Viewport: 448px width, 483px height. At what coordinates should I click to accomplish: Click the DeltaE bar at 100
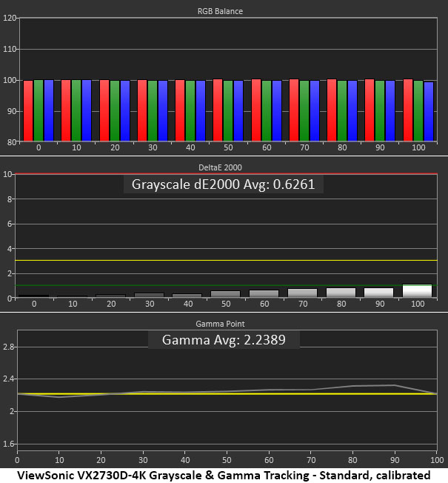(417, 290)
